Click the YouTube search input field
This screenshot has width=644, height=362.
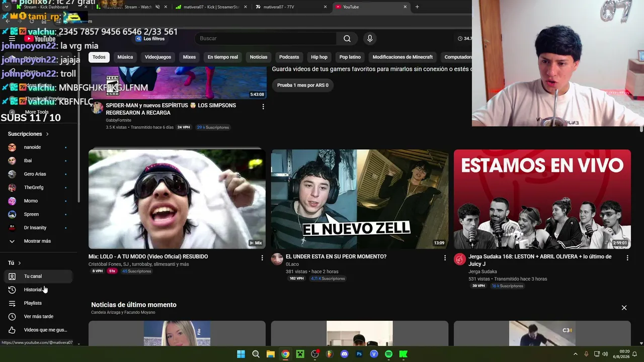266,39
